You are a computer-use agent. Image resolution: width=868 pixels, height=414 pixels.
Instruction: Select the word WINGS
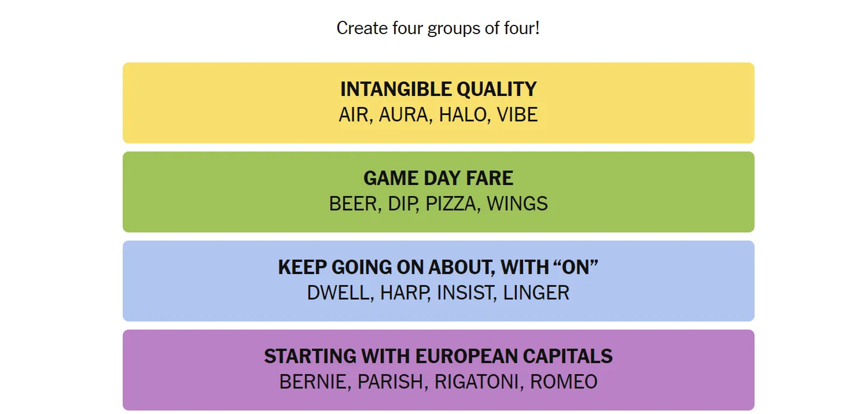[517, 204]
